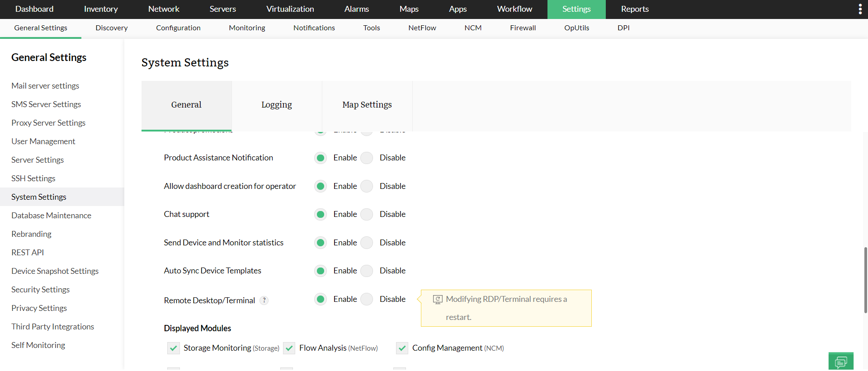The image size is (868, 371).
Task: Disable Chat support radio option
Action: click(x=367, y=214)
